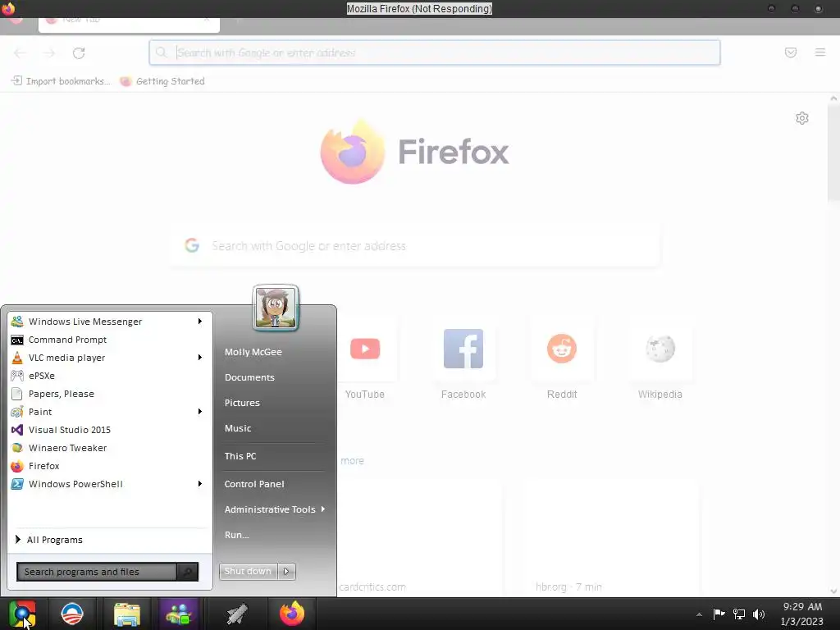Open the taskbar clock and date

click(x=802, y=614)
